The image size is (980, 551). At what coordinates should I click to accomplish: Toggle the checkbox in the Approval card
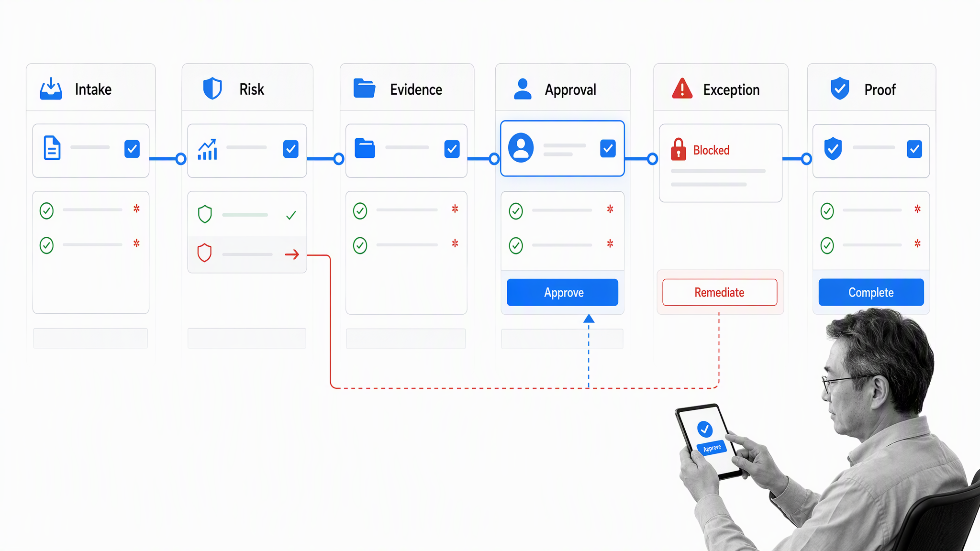(x=608, y=149)
